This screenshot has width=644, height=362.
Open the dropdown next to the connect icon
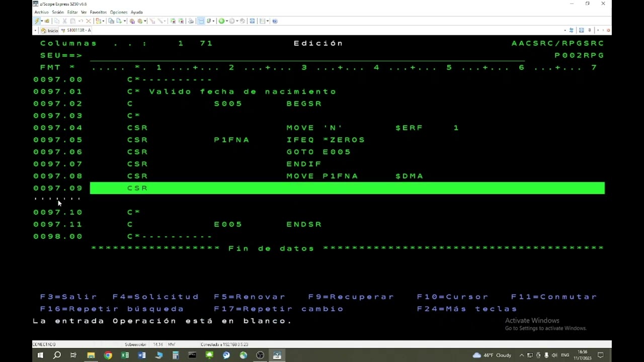42,21
